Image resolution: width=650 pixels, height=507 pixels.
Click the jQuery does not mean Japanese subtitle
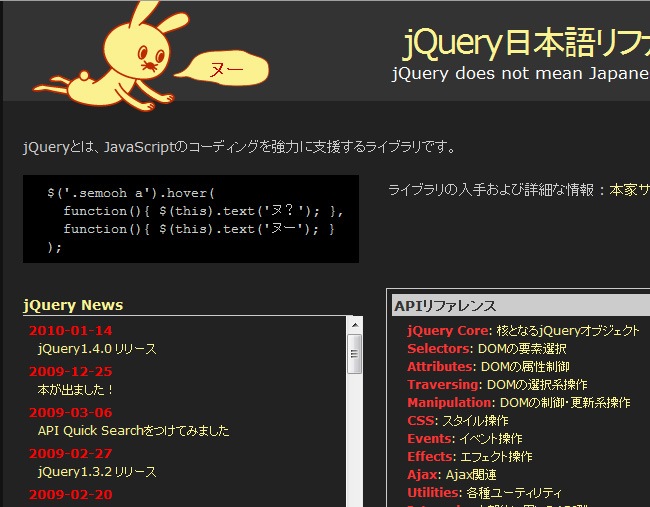pyautogui.click(x=520, y=74)
